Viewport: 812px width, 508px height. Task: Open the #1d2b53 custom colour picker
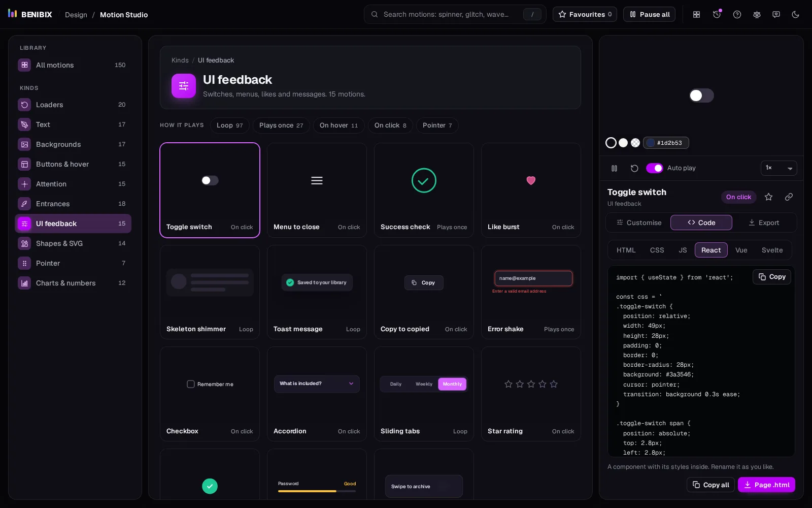tap(666, 143)
